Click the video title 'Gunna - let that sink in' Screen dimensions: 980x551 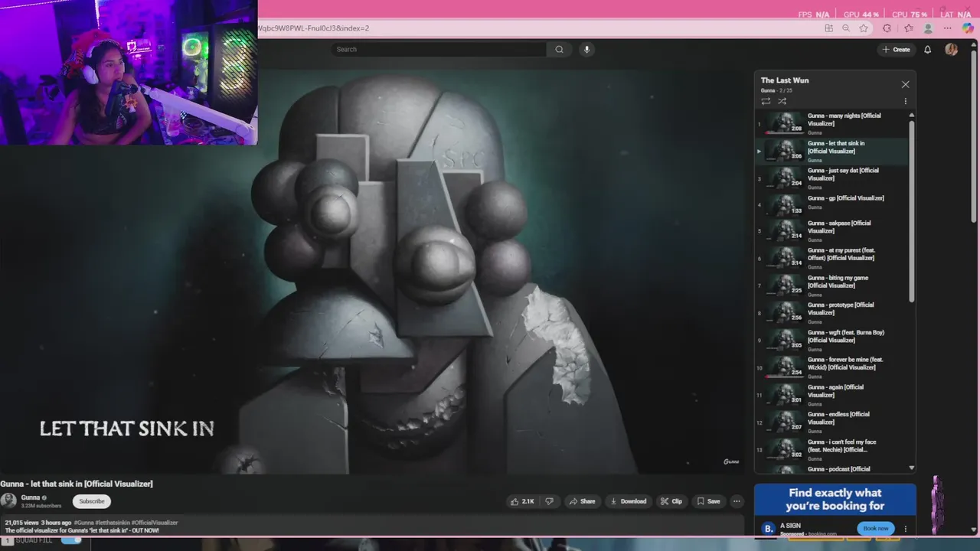77,484
